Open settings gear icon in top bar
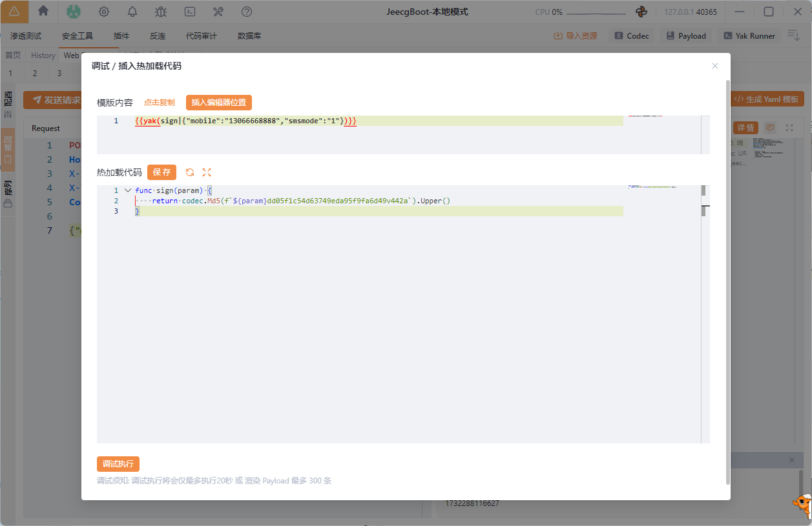The image size is (812, 526). pos(103,12)
